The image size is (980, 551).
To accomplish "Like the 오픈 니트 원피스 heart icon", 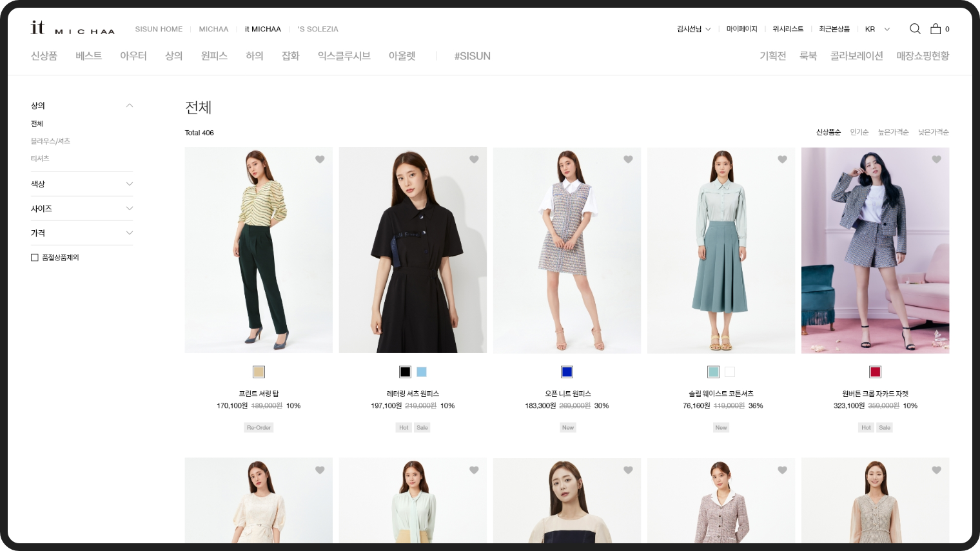I will 628,159.
